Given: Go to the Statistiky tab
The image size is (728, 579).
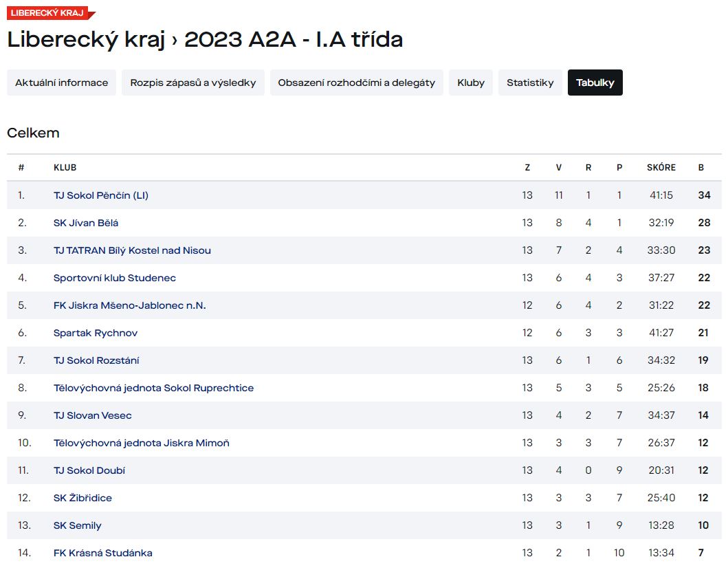Looking at the screenshot, I should click(530, 83).
